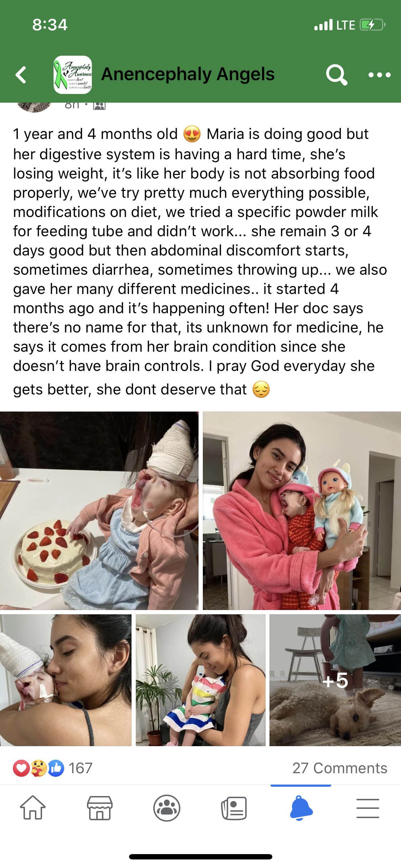Screen dimensions: 401x868
Task: Open the pink robe photo
Action: (x=302, y=511)
